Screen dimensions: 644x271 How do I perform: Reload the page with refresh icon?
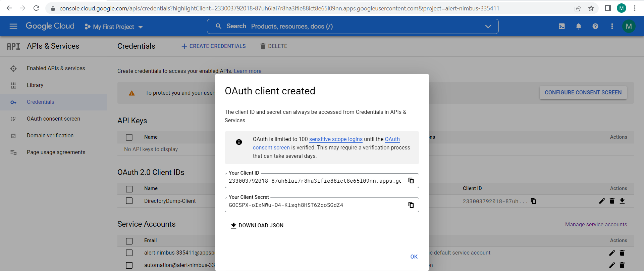click(36, 8)
